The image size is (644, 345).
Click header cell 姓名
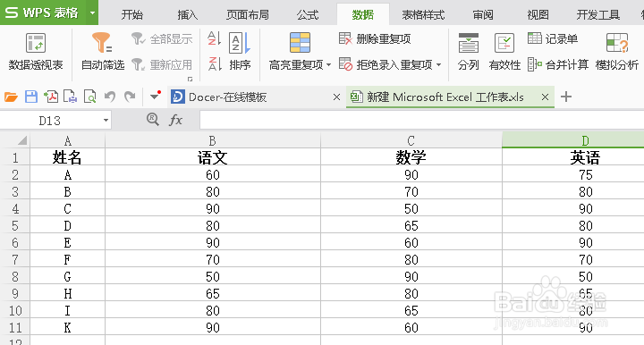coord(67,157)
